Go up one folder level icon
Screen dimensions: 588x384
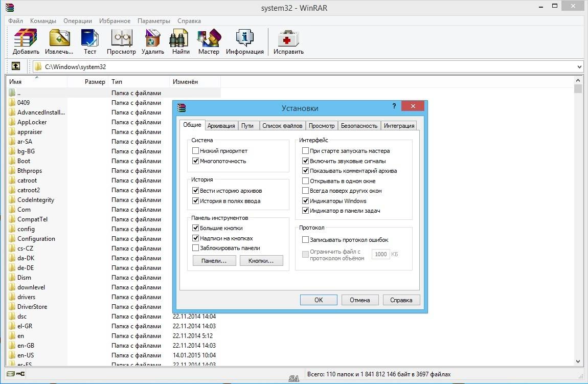[x=16, y=66]
